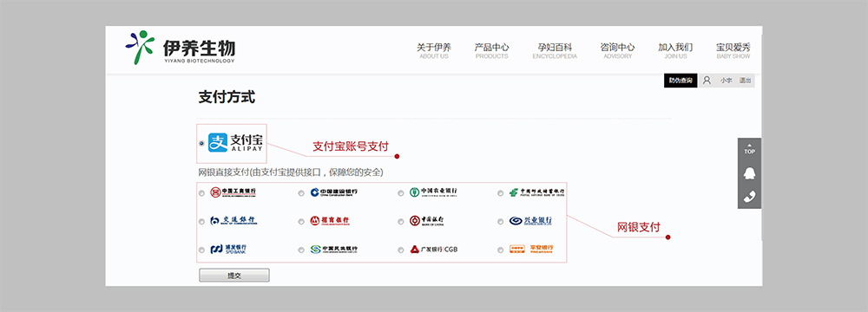Open QQ chat from side panel
868x312 pixels.
click(x=749, y=173)
